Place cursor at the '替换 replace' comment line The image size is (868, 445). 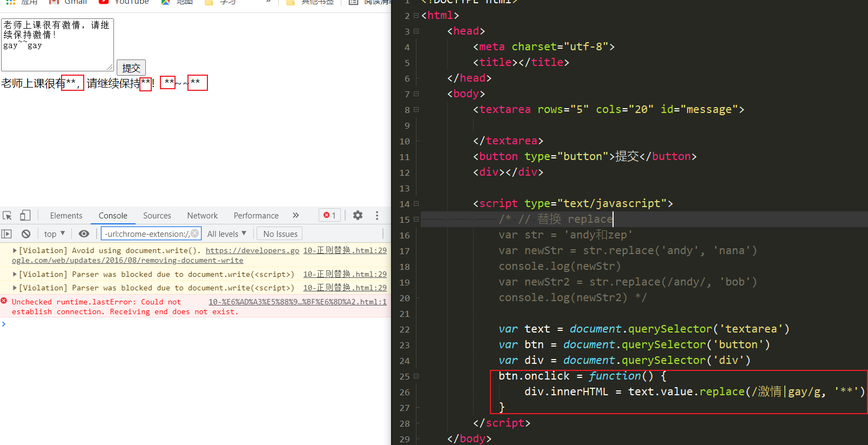[x=556, y=220]
